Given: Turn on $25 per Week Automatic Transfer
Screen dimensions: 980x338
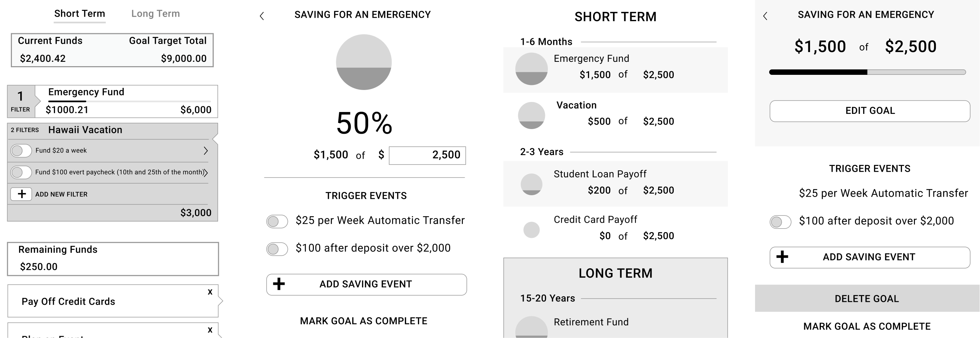Looking at the screenshot, I should pos(277,221).
